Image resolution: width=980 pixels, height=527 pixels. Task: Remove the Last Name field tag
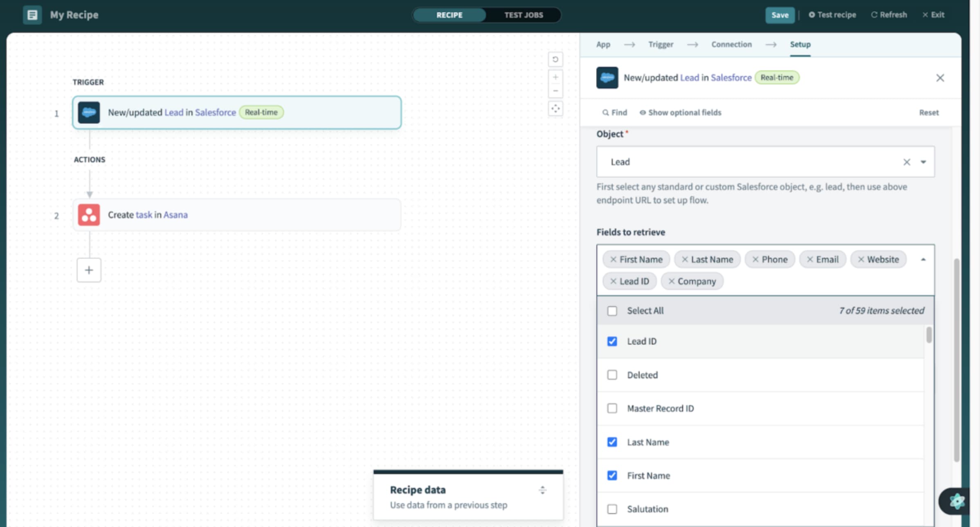pos(685,259)
